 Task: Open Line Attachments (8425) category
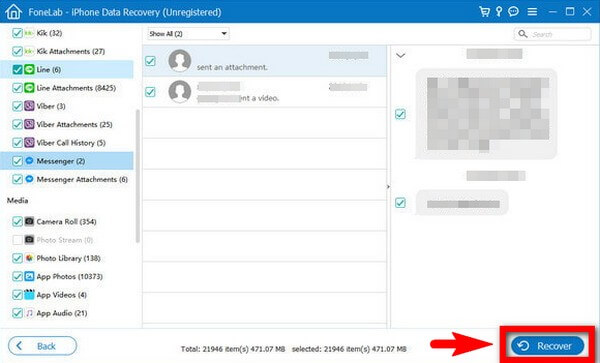click(76, 88)
